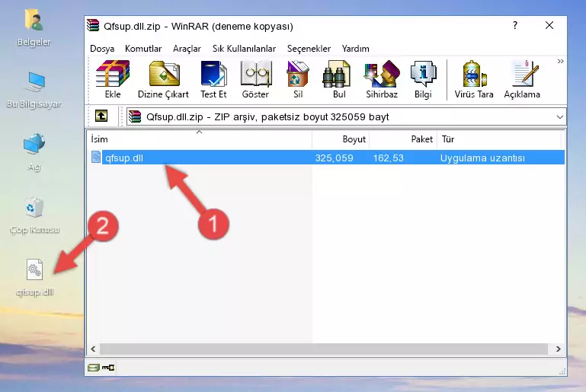Click the 162,53 packed size value
The width and height of the screenshot is (586, 392).
(x=389, y=158)
